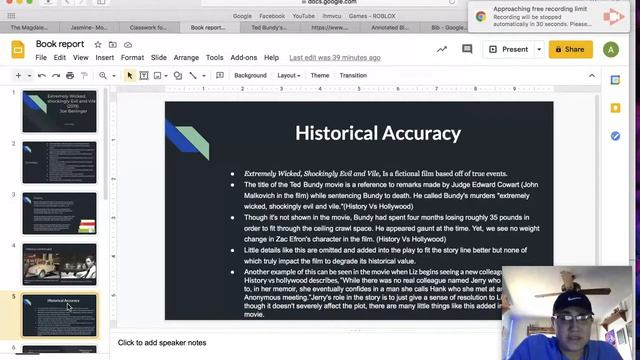
Task: Open the Move to folder icon
Action: [113, 44]
